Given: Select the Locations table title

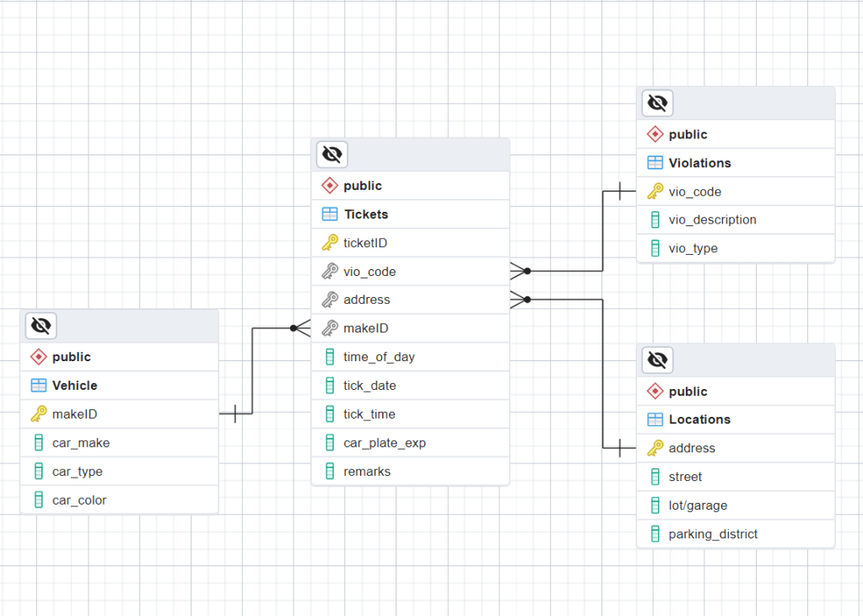Looking at the screenshot, I should (699, 419).
